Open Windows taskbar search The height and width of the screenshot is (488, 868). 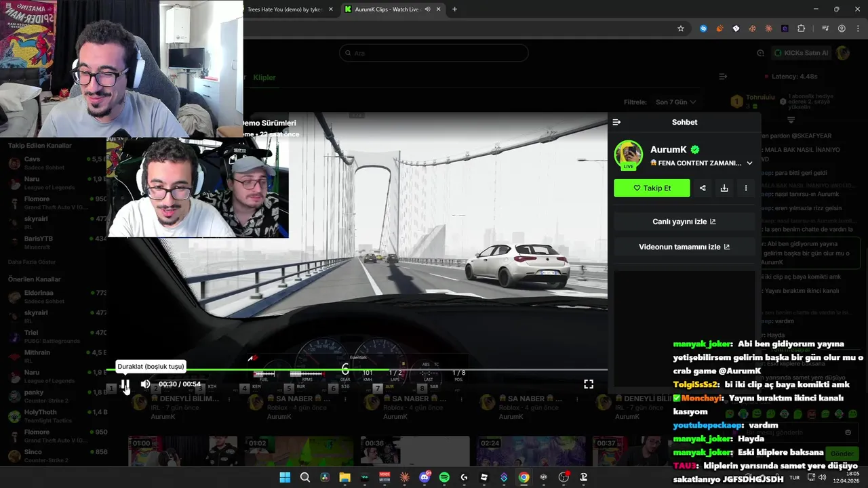(305, 477)
